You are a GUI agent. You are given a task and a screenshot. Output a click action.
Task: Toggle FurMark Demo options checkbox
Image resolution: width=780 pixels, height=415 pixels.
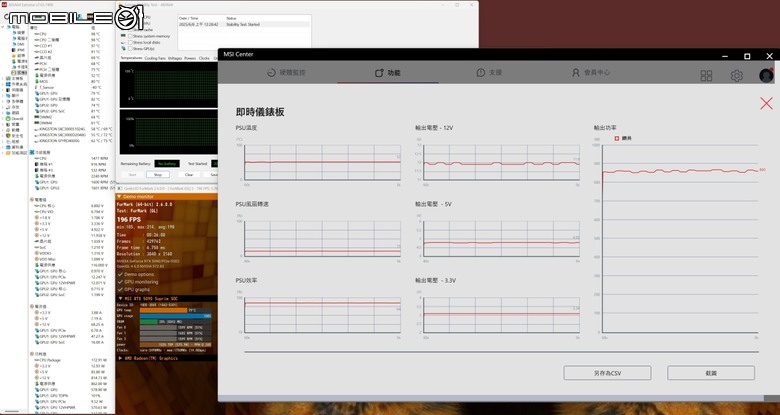point(120,275)
